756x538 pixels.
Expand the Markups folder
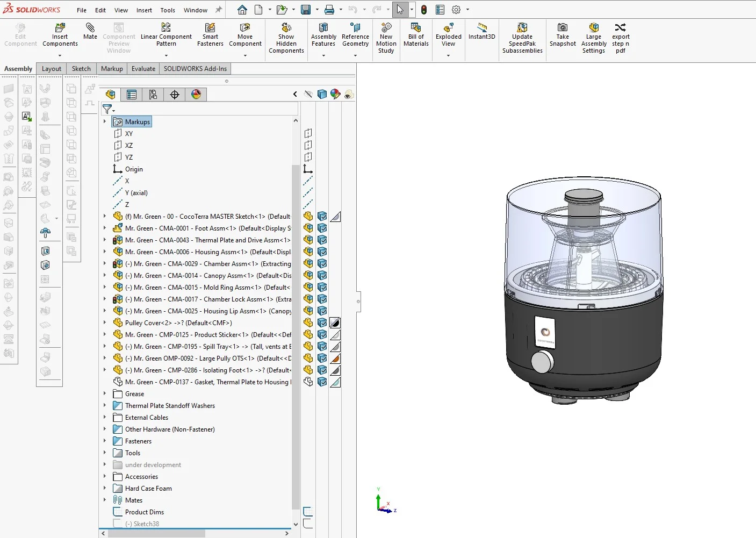click(x=105, y=122)
